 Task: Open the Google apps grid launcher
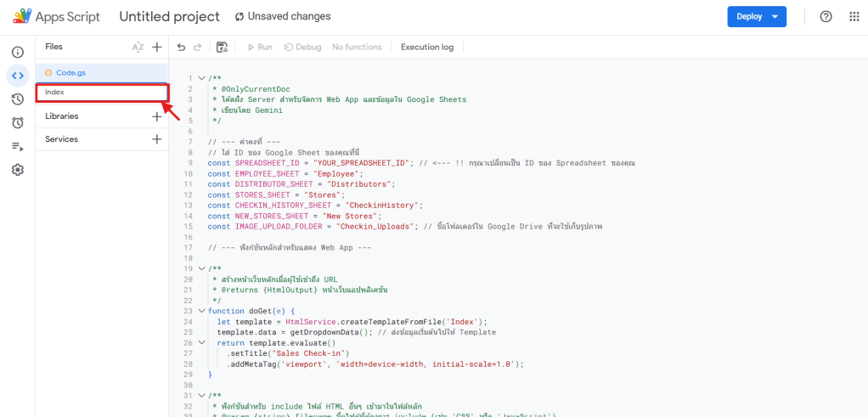click(854, 17)
